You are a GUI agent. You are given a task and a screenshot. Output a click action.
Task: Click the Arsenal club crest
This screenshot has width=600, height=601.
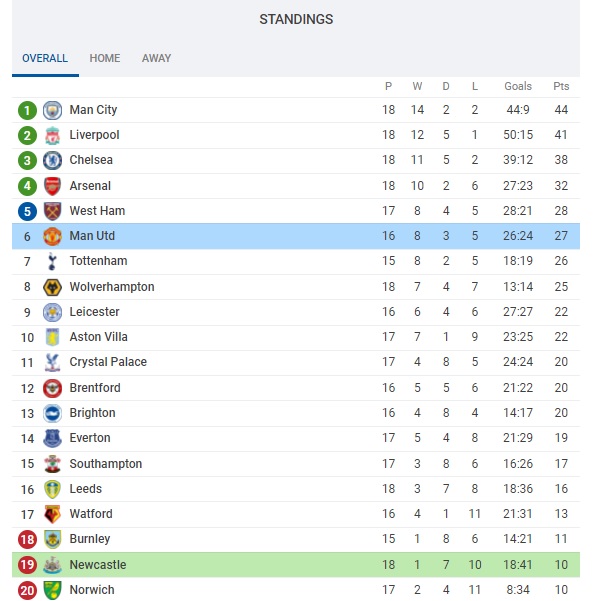(52, 186)
